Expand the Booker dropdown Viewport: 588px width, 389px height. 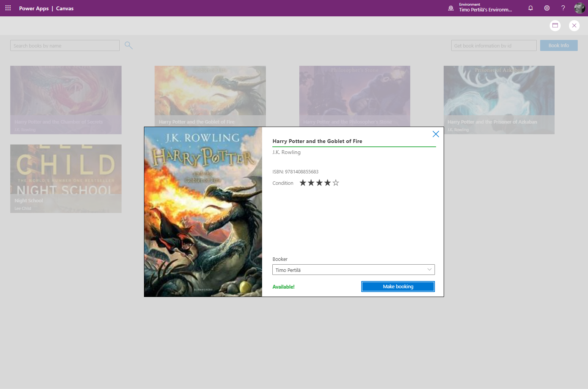[429, 270]
